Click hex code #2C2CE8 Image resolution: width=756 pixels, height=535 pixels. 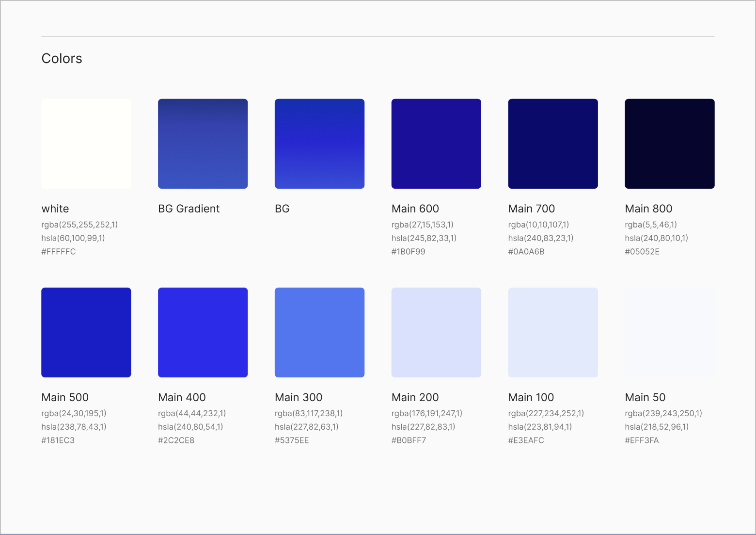[176, 440]
